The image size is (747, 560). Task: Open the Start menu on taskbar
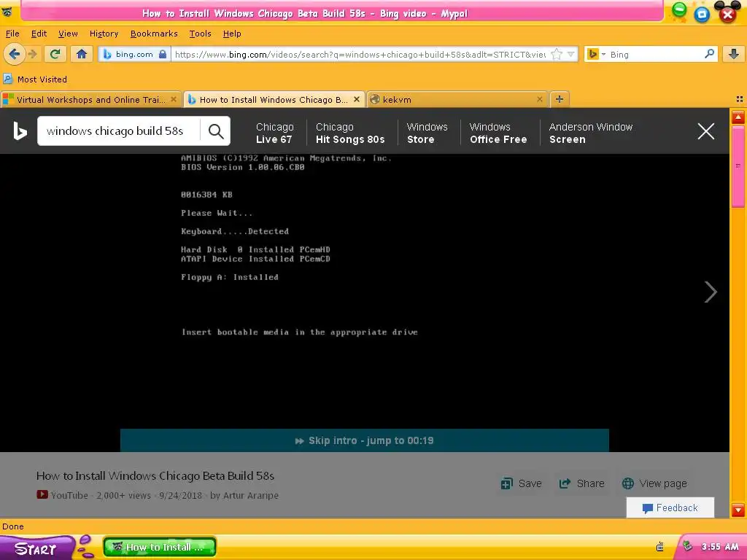(x=36, y=548)
